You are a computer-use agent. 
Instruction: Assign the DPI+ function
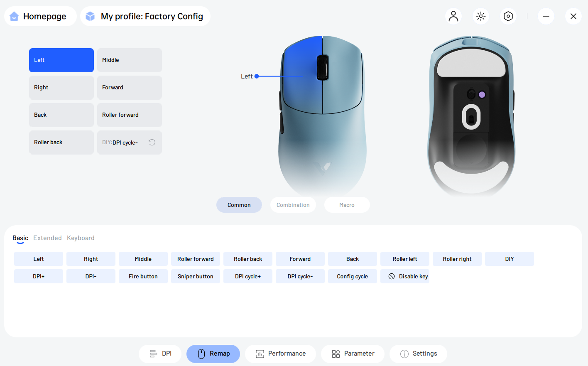point(39,276)
